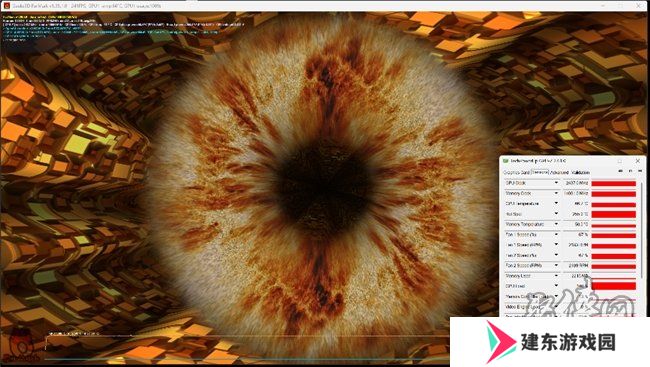
Task: Expand the GPU Load sensor dropdown
Action: click(x=556, y=286)
